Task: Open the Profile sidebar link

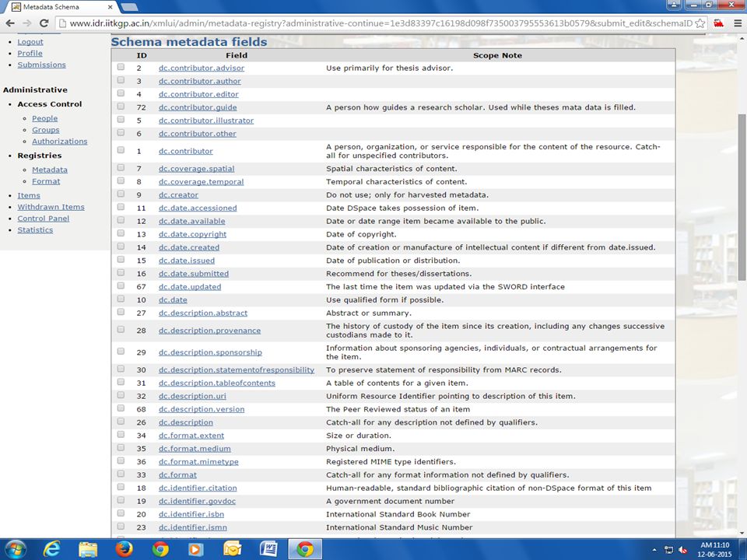Action: (30, 54)
